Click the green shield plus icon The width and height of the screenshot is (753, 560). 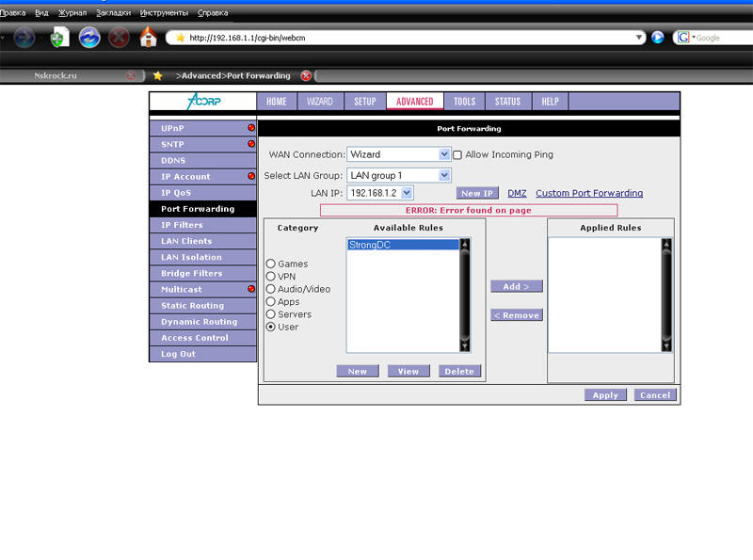pos(59,38)
